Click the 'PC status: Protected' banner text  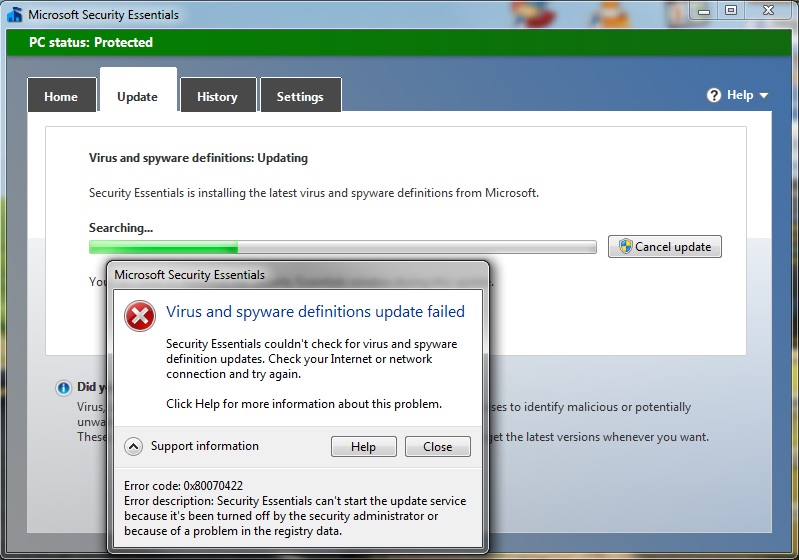coord(91,42)
